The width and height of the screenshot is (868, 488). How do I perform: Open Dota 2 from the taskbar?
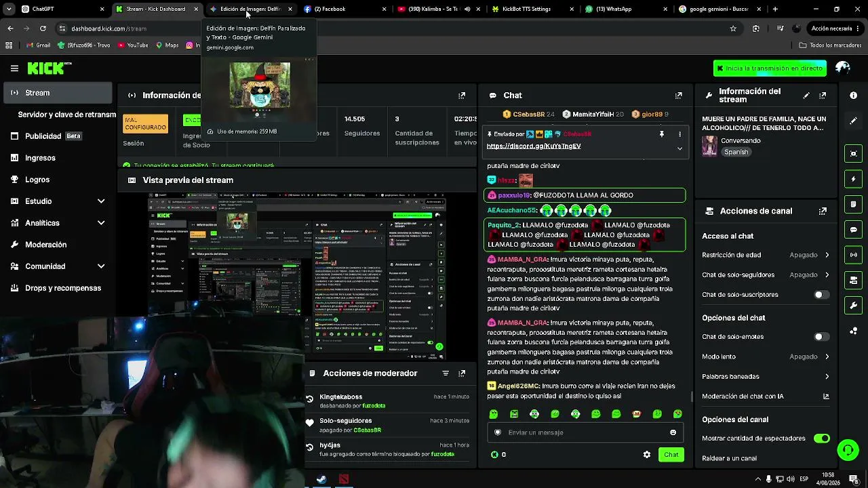(x=344, y=479)
